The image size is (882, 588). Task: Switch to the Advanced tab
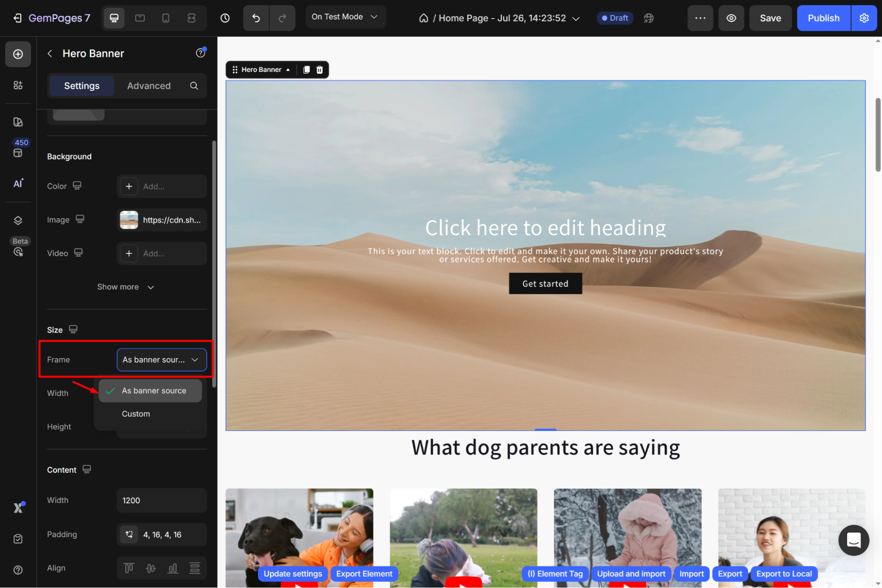[149, 86]
